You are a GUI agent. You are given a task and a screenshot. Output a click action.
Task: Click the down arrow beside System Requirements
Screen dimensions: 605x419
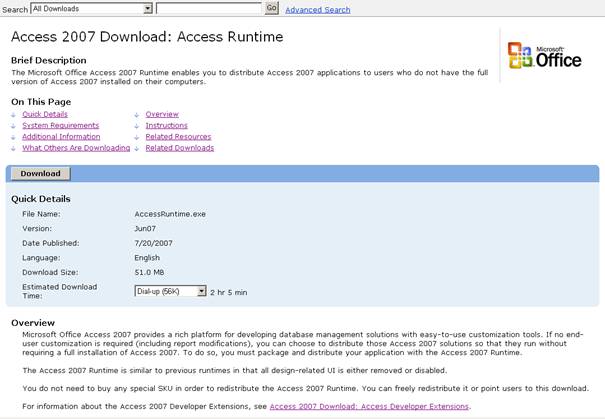pos(14,126)
